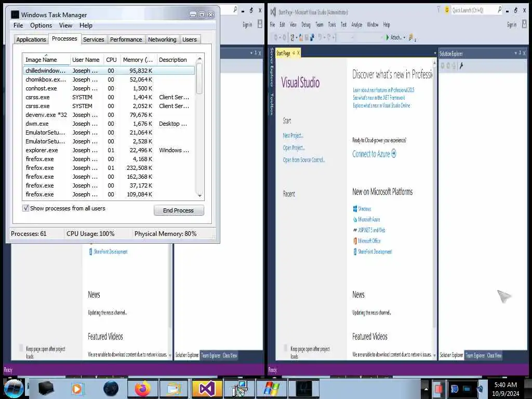The height and width of the screenshot is (399, 532).
Task: Open Firefox from the taskbar
Action: tap(142, 389)
